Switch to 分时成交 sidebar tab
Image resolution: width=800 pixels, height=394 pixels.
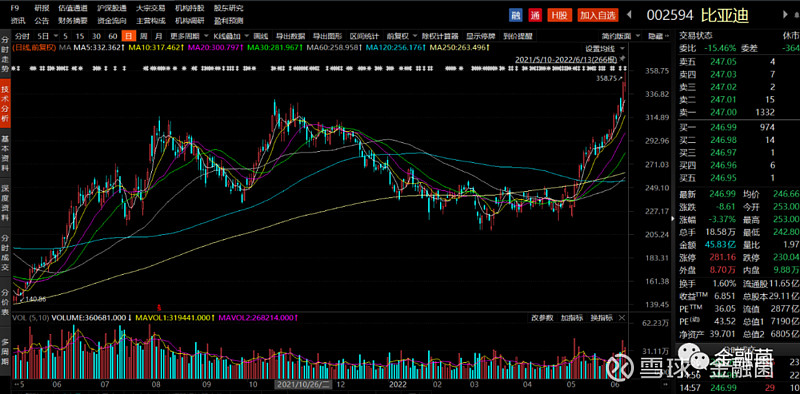point(5,251)
